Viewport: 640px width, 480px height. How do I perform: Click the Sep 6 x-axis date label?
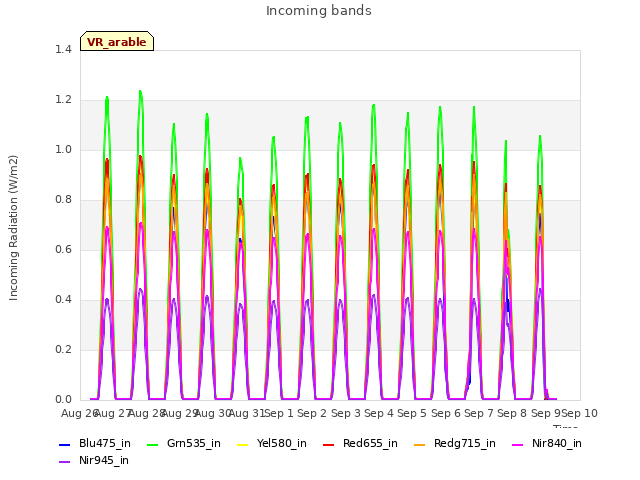[x=446, y=413]
